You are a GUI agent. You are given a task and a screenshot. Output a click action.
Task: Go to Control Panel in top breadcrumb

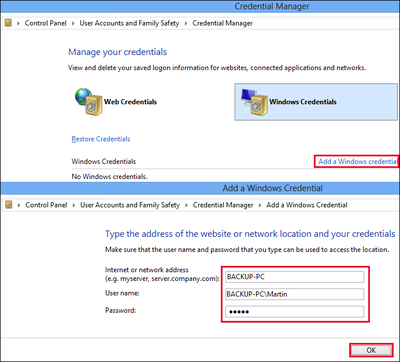(x=46, y=23)
